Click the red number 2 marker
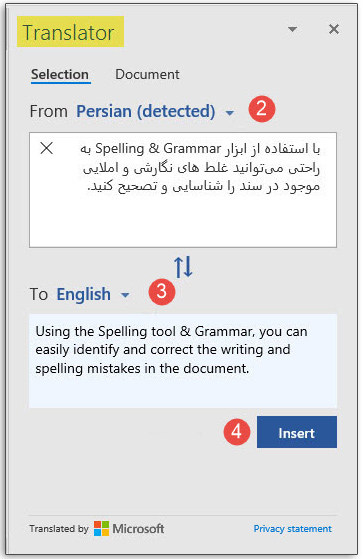 click(262, 109)
